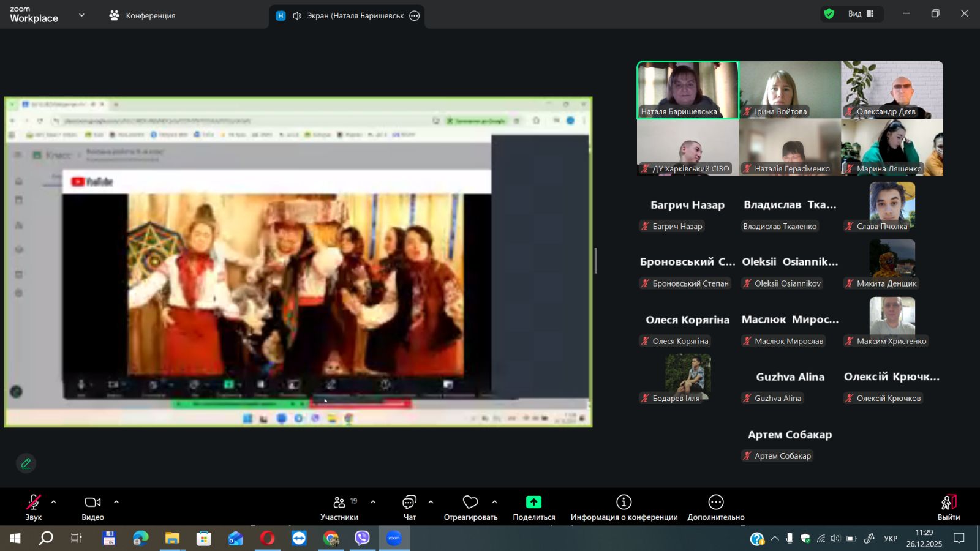Expand reactions arrow next to Отреагировать
Image resolution: width=980 pixels, height=551 pixels.
(x=494, y=502)
